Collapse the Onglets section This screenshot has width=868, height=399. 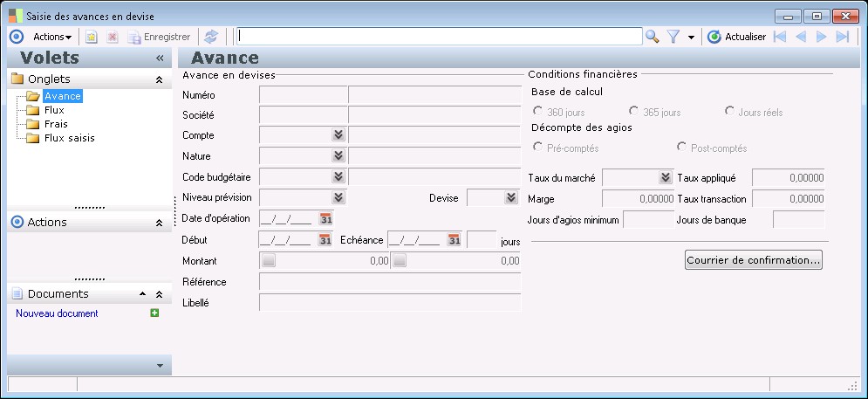coord(159,79)
